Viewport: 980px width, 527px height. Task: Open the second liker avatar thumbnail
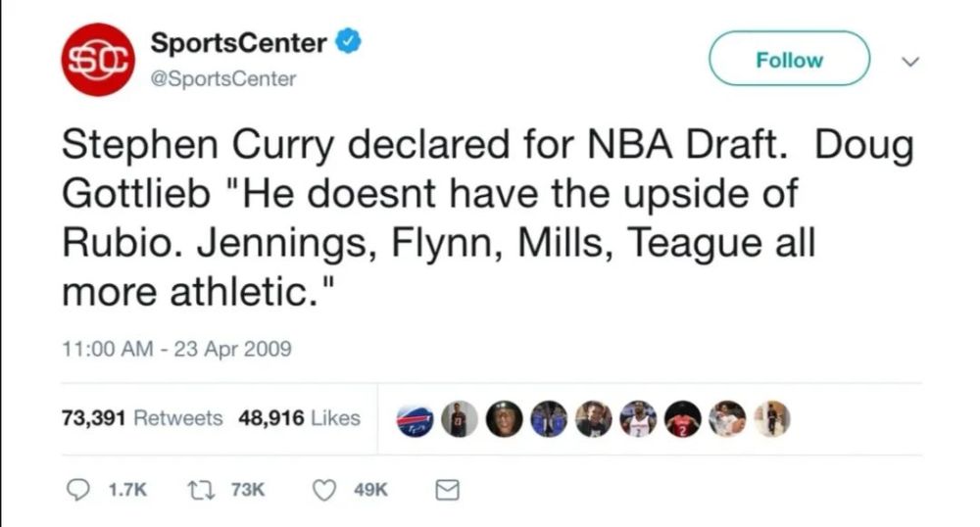point(459,418)
